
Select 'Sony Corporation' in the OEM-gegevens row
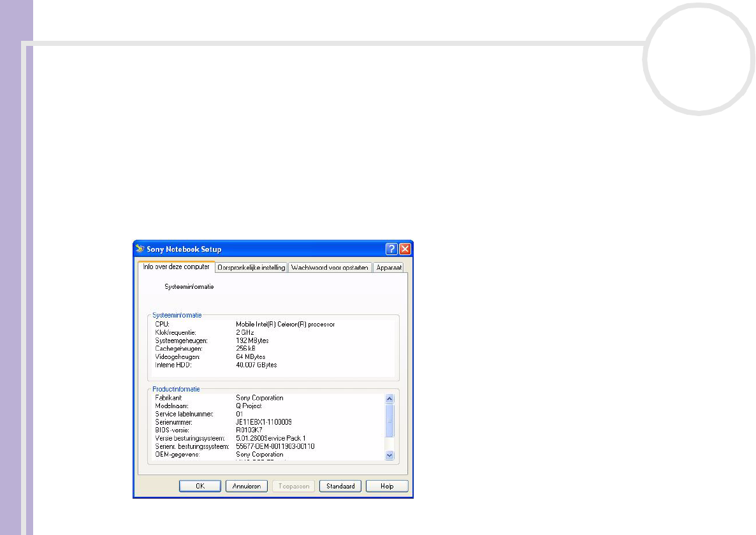pos(259,455)
